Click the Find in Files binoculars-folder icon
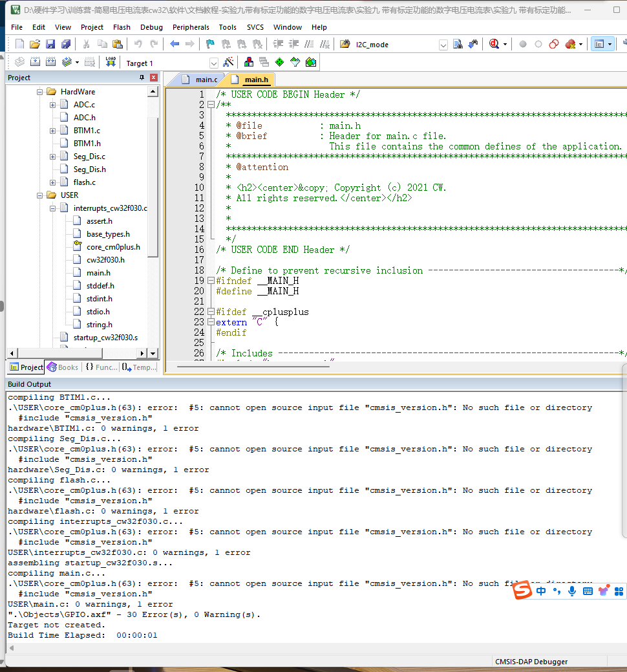This screenshot has width=627, height=672. 345,44
